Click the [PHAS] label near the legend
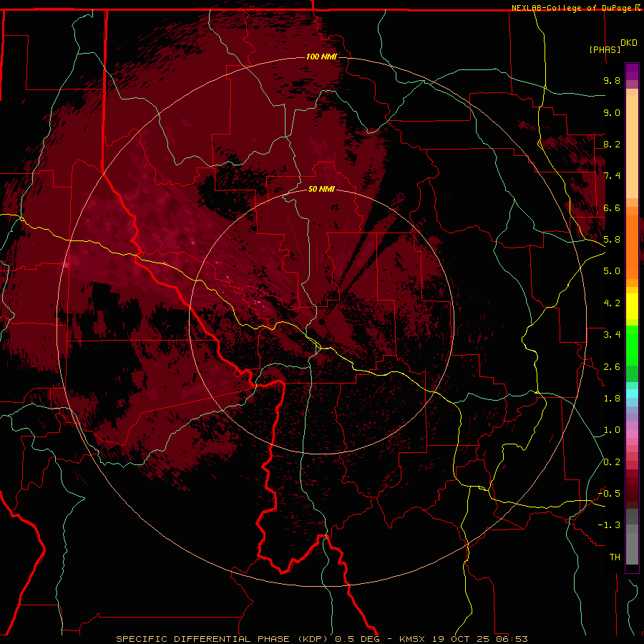The width and height of the screenshot is (644, 644). (x=605, y=49)
